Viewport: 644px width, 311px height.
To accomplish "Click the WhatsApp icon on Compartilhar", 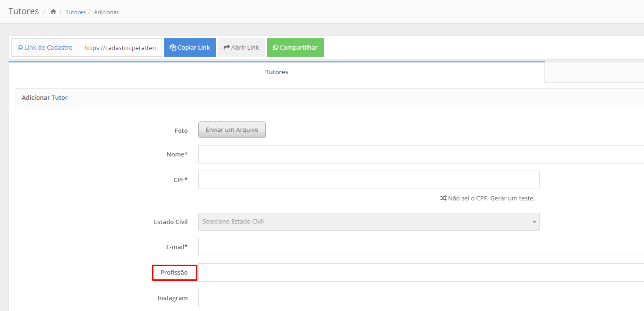I will pyautogui.click(x=275, y=48).
